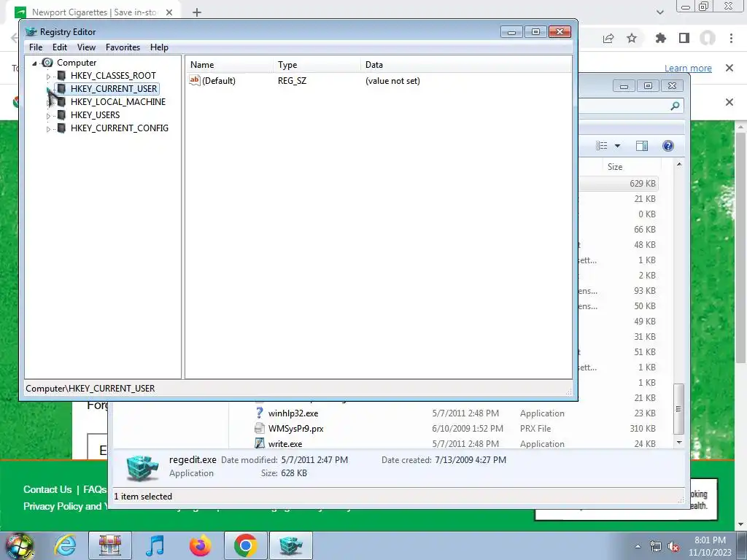
Task: Select the (Default) registry value name
Action: pos(219,81)
